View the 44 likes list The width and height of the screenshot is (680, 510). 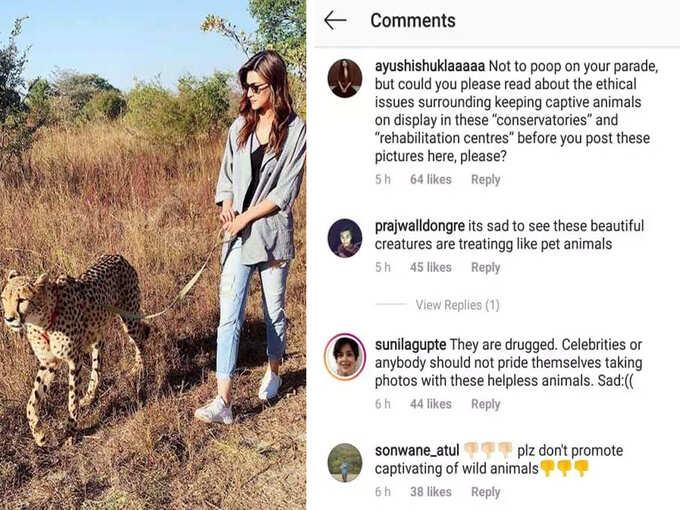pos(431,404)
